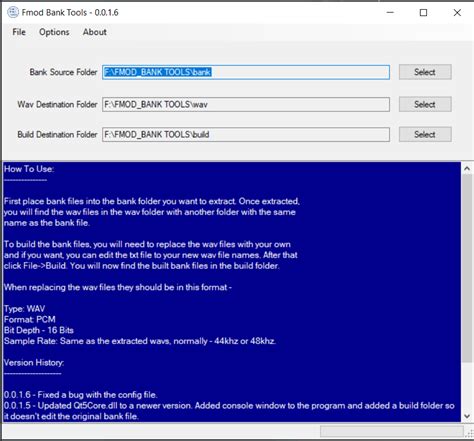Click the Fmod Bank Tools title bar icon
This screenshot has height=441, width=474.
pos(13,12)
